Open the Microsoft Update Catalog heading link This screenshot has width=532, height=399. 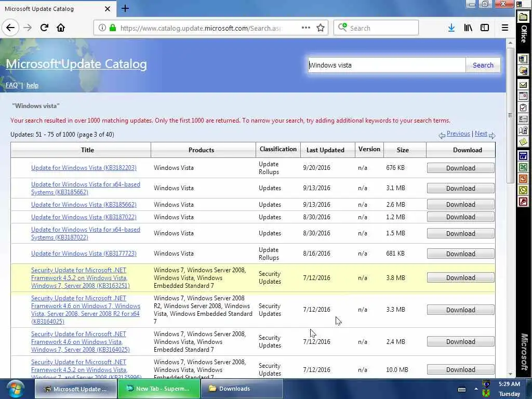tap(76, 64)
